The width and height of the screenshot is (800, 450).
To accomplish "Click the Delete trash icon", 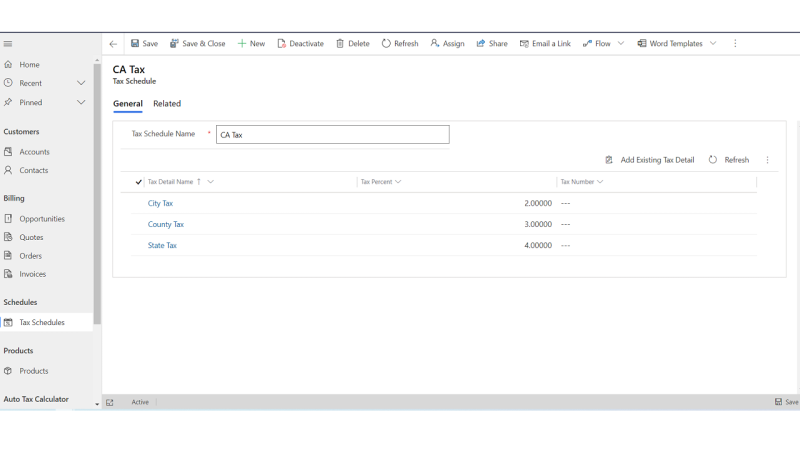I will click(x=340, y=44).
